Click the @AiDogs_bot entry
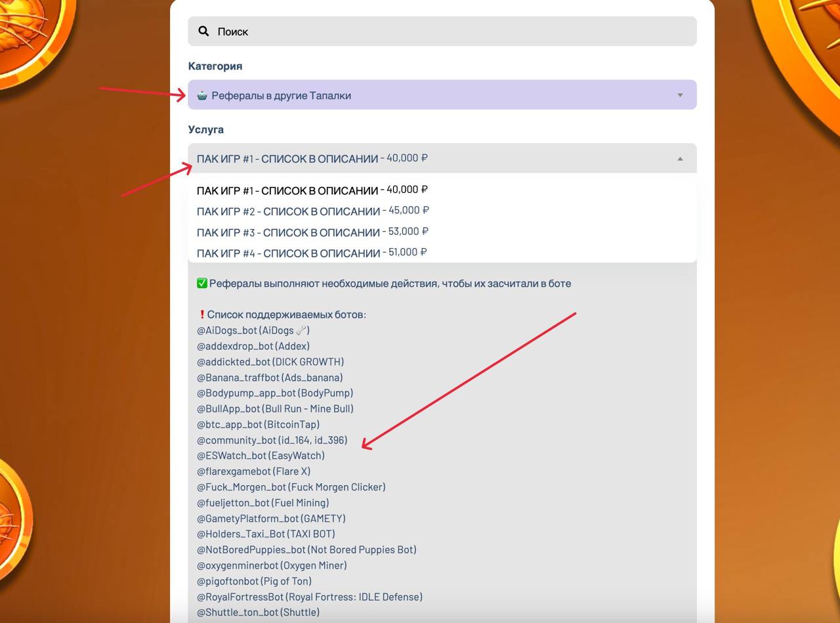 coord(253,330)
